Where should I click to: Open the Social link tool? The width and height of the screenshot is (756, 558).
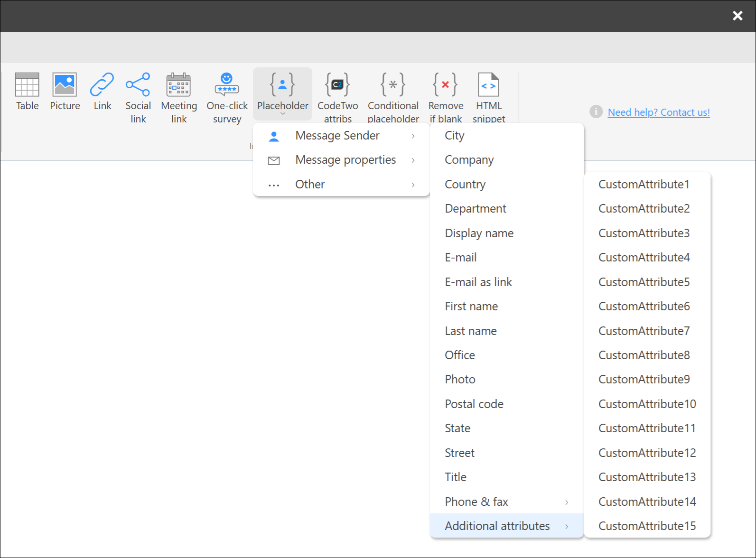138,98
